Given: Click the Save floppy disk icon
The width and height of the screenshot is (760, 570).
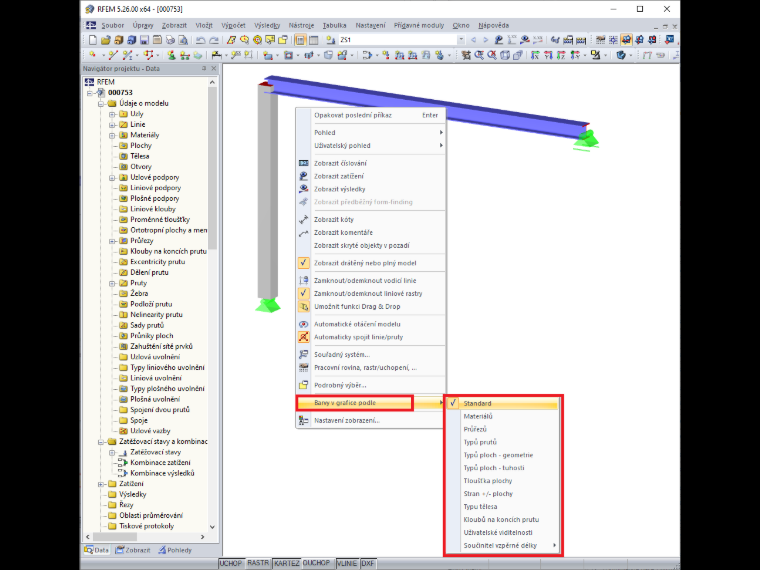Looking at the screenshot, I should click(x=144, y=40).
